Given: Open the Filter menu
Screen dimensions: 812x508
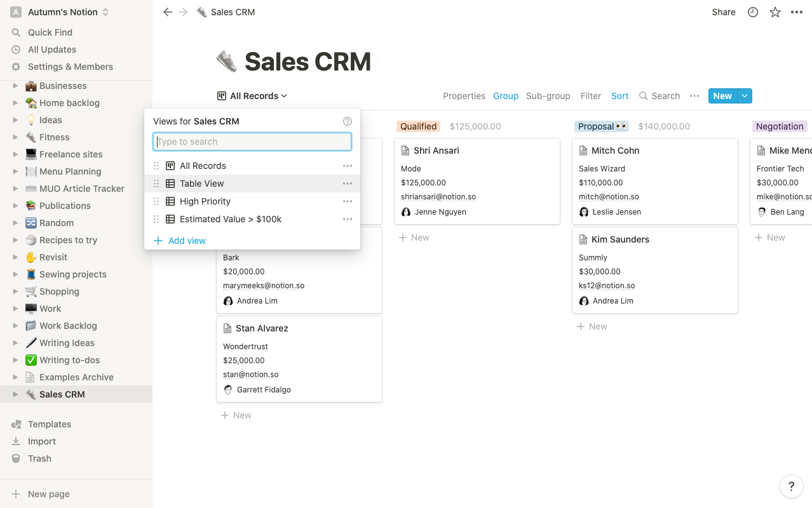Looking at the screenshot, I should click(591, 96).
